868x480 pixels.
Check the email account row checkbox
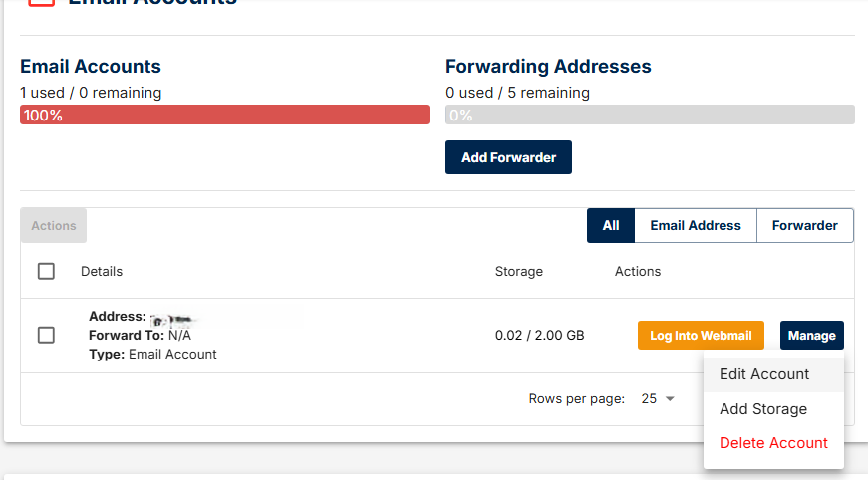pyautogui.click(x=46, y=335)
